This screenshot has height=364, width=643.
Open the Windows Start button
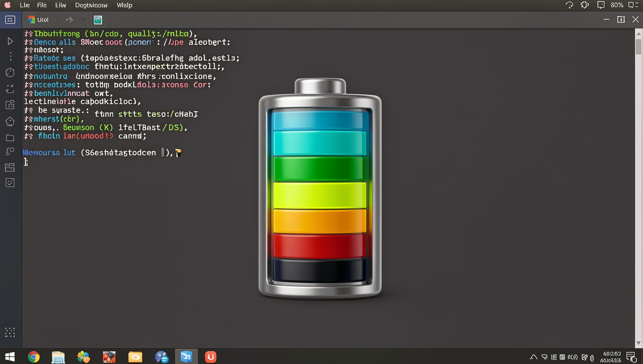tap(10, 357)
